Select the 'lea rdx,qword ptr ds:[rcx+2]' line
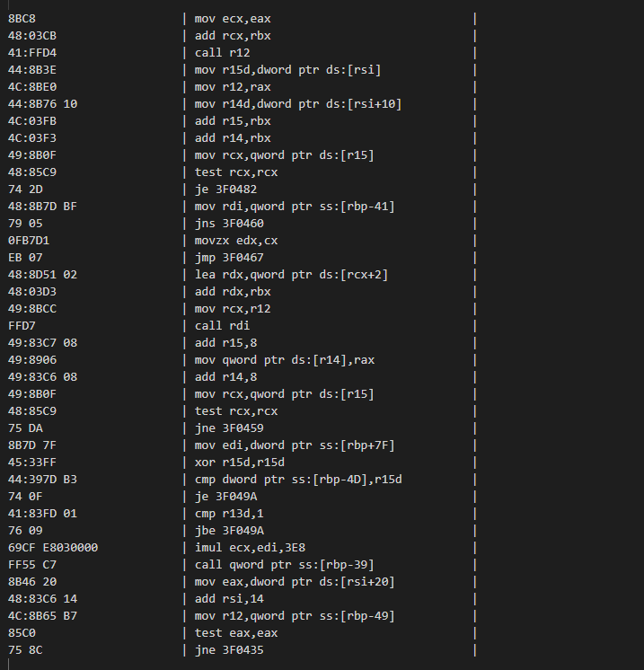Image resolution: width=644 pixels, height=670 pixels. [291, 275]
